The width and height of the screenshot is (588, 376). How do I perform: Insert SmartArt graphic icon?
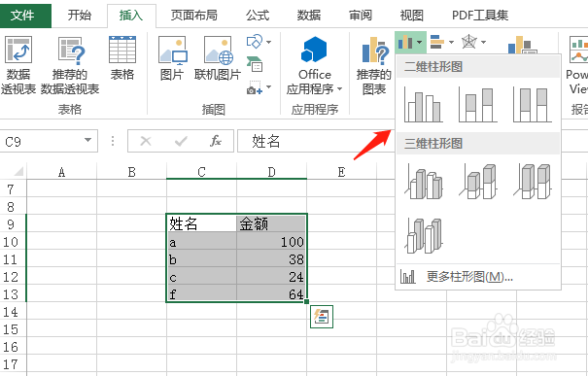click(x=255, y=64)
